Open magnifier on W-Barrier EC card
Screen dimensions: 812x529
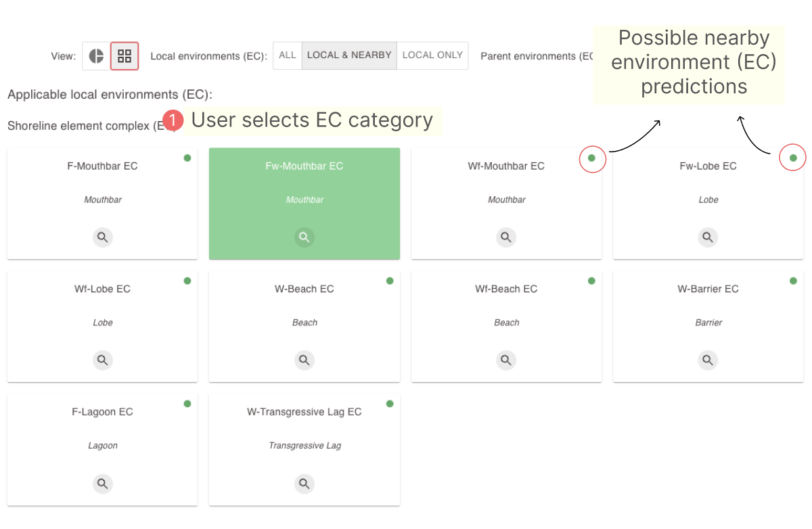(708, 361)
